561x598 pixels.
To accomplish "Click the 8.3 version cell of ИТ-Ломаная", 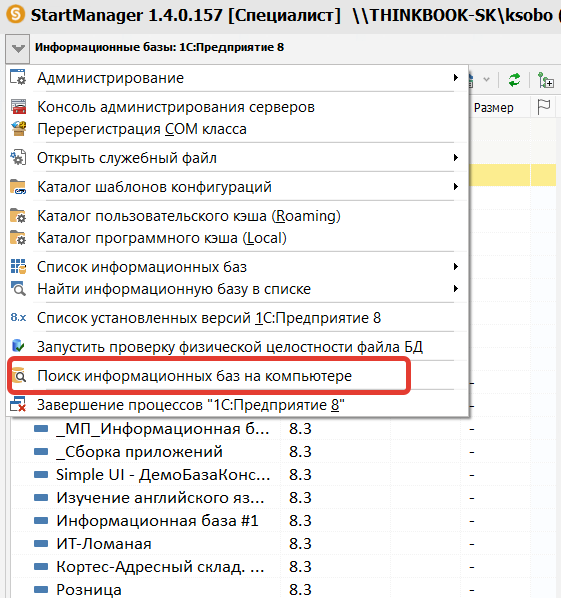I will tap(300, 544).
